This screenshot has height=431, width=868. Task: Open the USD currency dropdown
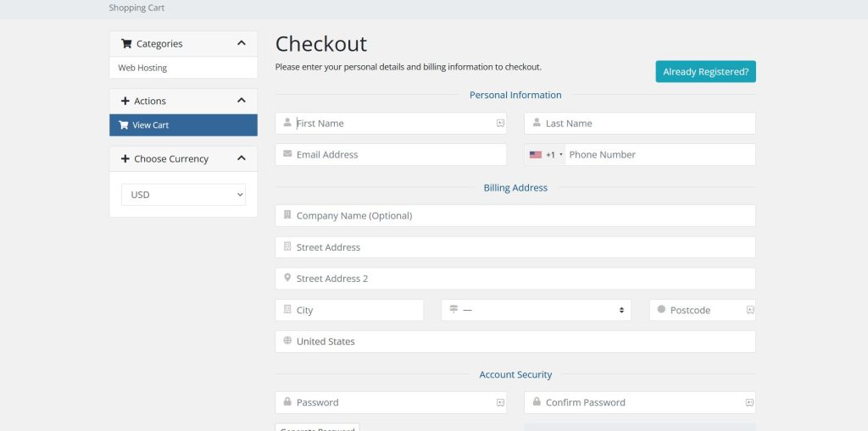pos(183,195)
